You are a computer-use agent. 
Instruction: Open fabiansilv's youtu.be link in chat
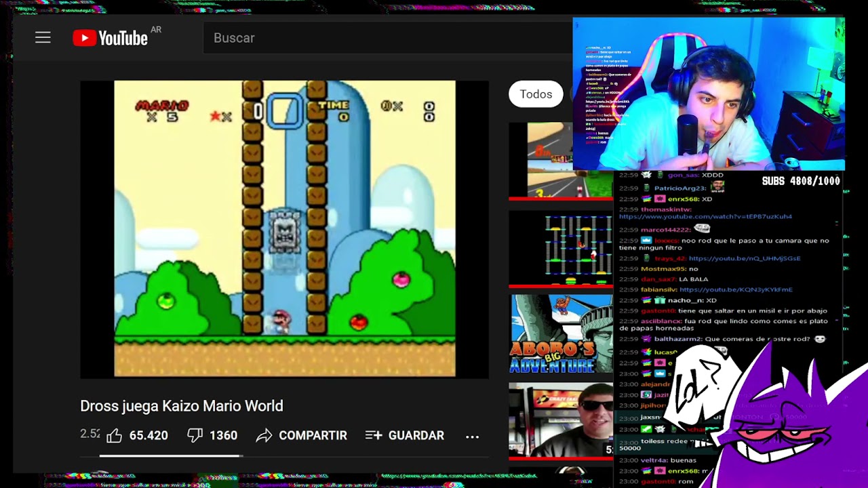coord(736,289)
